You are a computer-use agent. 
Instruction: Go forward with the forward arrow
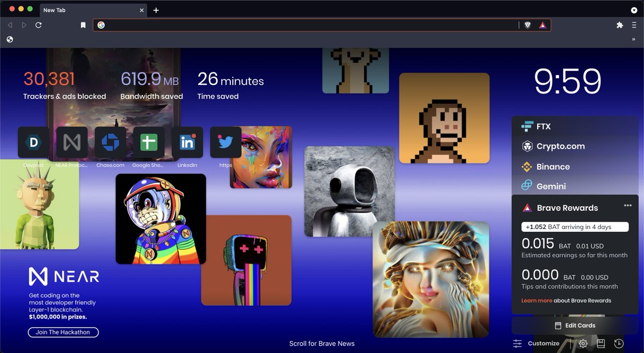click(x=24, y=25)
